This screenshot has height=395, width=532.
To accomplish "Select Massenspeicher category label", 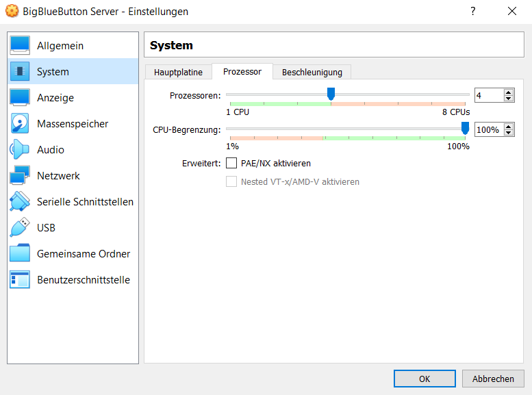I will point(73,124).
